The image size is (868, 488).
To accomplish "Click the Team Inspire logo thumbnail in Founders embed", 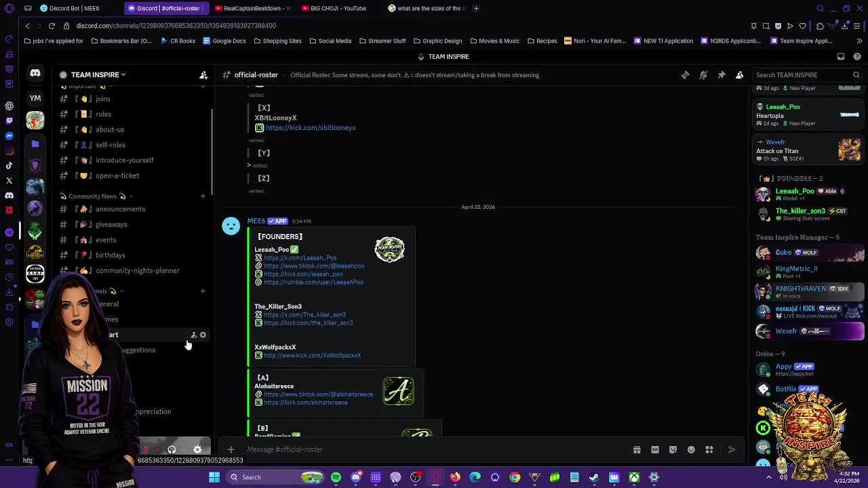I will [x=390, y=250].
